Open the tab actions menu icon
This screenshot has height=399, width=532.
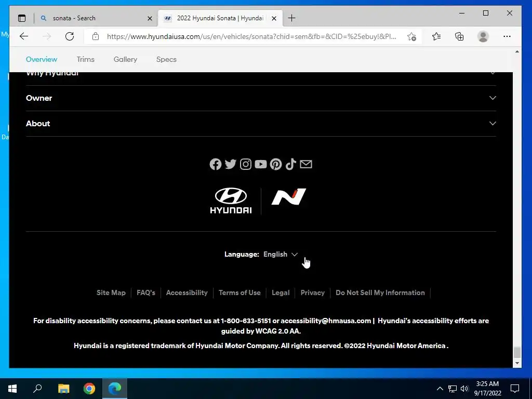point(22,18)
